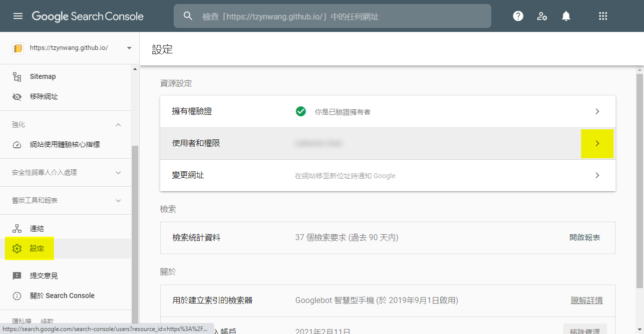Screen dimensions: 644x334
Task: Click the 連結 network icon
Action: tap(17, 229)
